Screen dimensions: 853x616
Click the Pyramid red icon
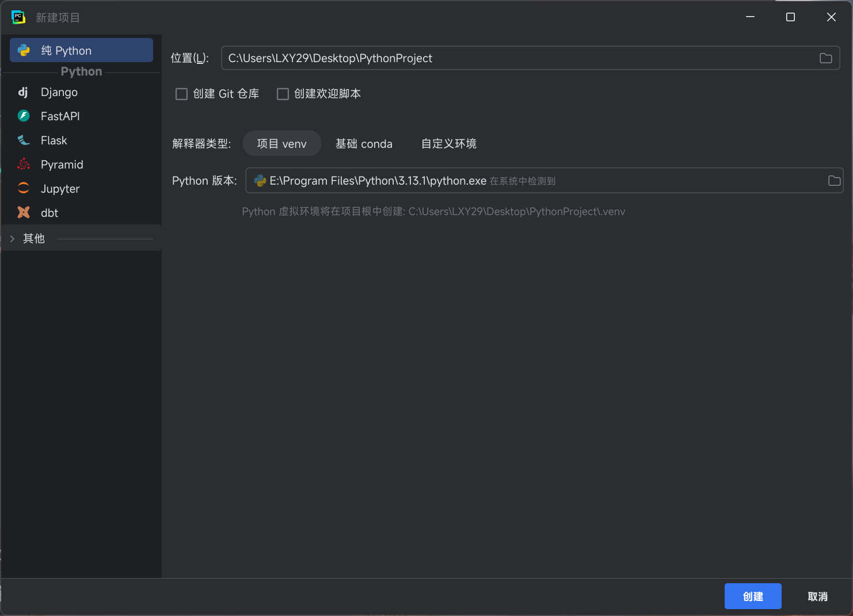[x=24, y=164]
